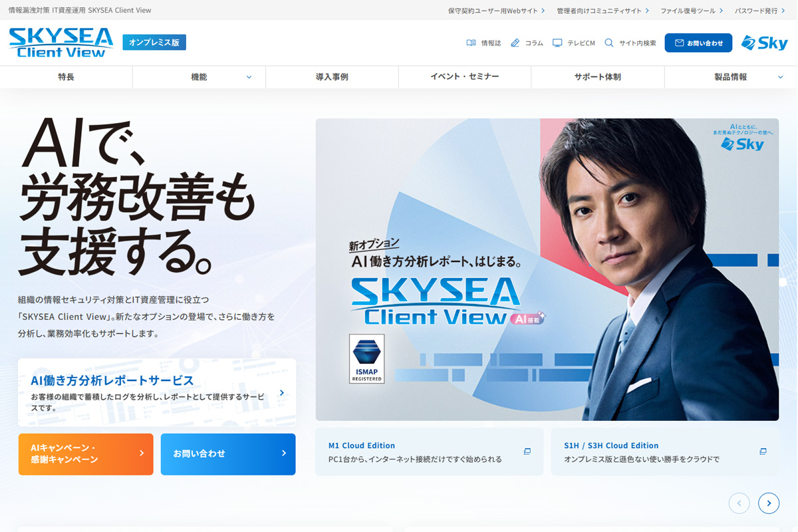The image size is (798, 532).
Task: Expand the 製品情報 menu dropdown arrow
Action: [781, 77]
